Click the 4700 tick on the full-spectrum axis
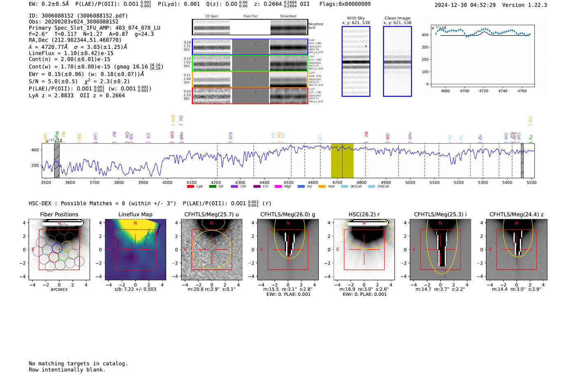Image resolution: width=576 pixels, height=392 pixels. (x=337, y=182)
